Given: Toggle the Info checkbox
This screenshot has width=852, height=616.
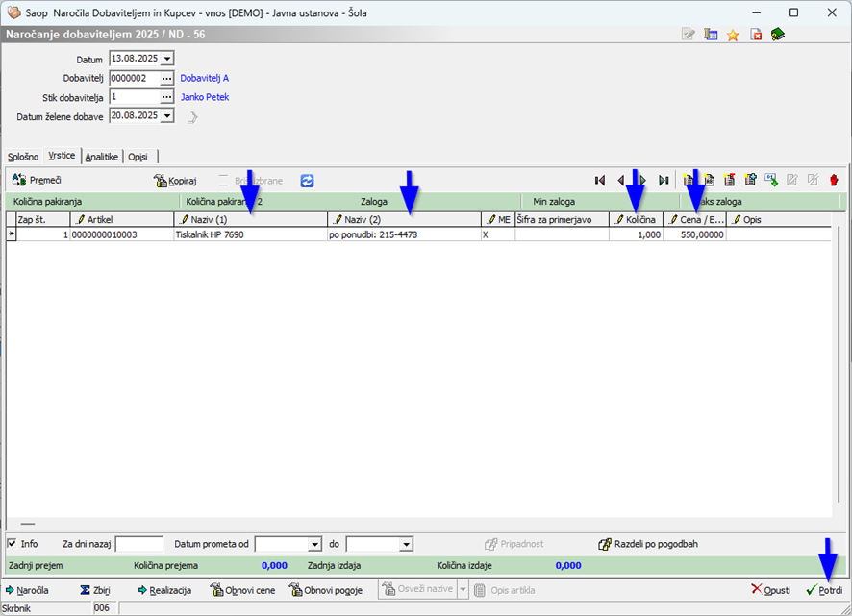Looking at the screenshot, I should (12, 543).
